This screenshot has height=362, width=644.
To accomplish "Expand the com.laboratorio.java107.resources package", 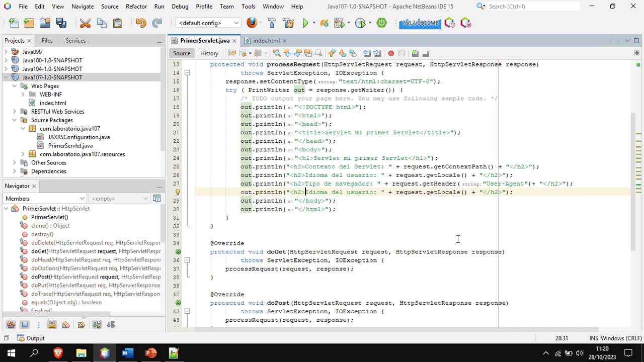I will click(23, 154).
